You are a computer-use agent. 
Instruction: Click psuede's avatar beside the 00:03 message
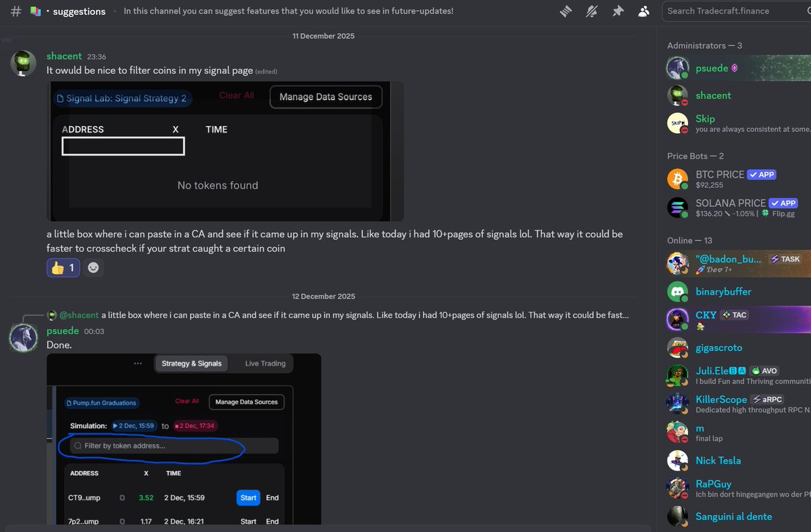(x=24, y=337)
